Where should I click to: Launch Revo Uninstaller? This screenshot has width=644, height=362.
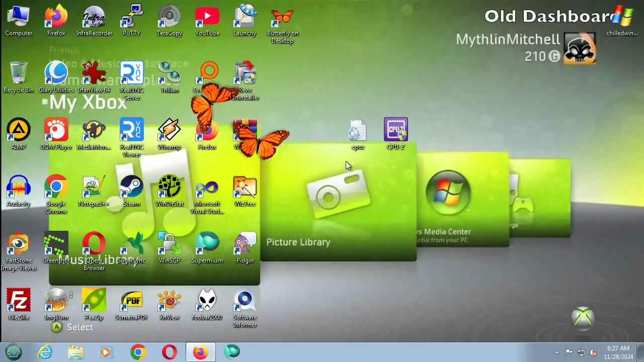point(245,81)
